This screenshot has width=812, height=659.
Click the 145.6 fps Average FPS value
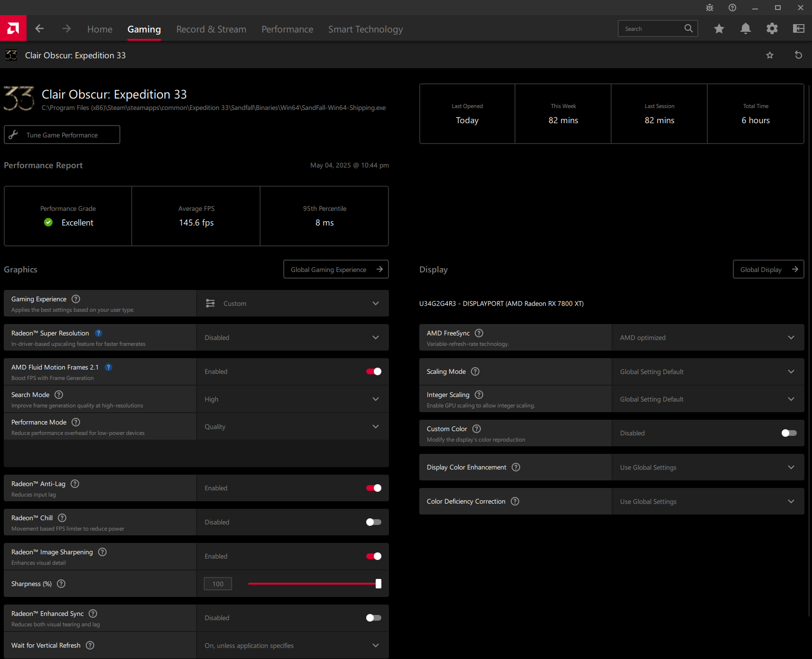point(196,223)
